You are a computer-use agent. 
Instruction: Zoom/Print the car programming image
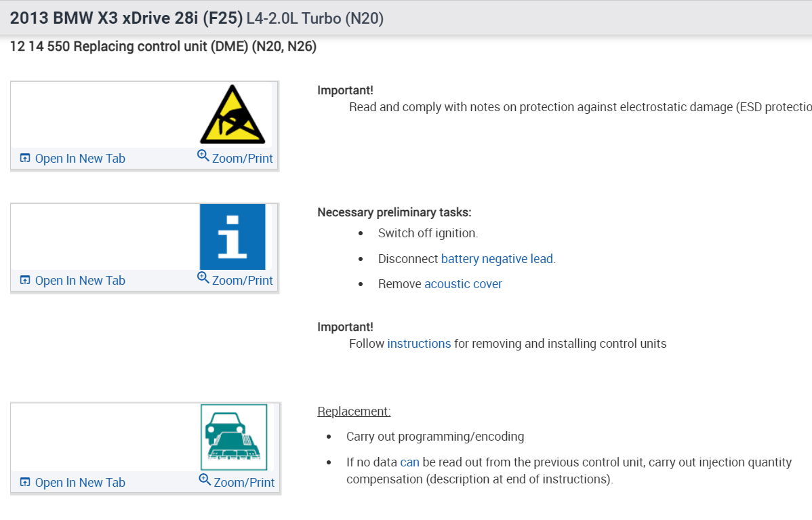click(237, 481)
